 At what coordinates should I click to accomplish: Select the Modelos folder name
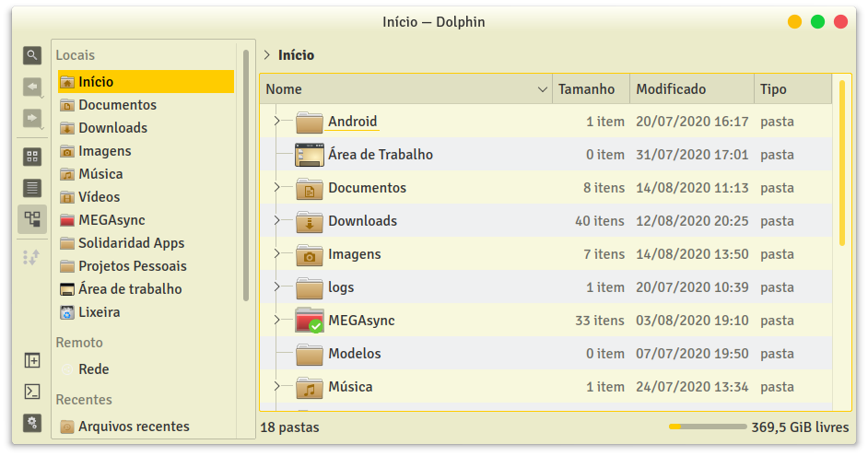355,354
